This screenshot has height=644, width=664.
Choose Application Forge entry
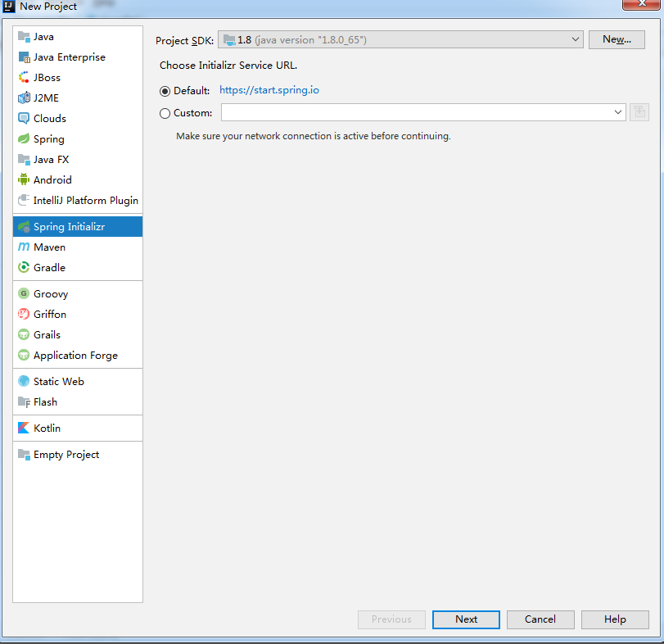pyautogui.click(x=78, y=355)
